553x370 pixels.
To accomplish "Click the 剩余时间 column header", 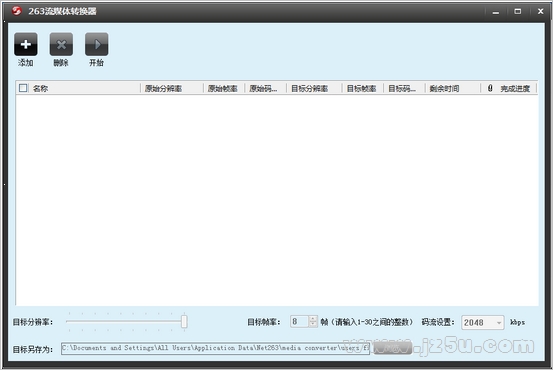I will (x=453, y=88).
